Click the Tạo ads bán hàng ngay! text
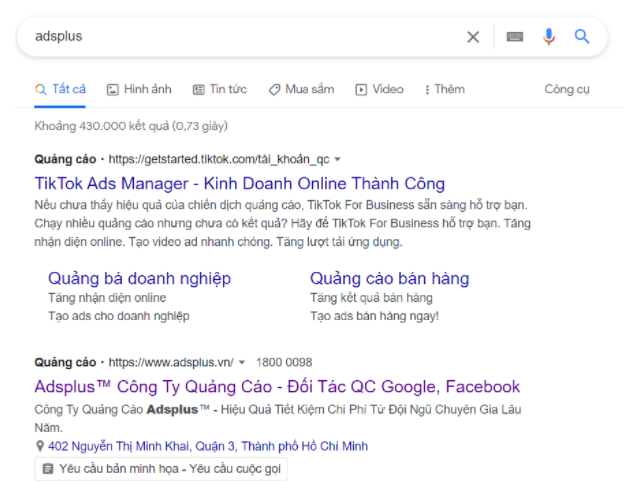The image size is (624, 493). click(374, 316)
